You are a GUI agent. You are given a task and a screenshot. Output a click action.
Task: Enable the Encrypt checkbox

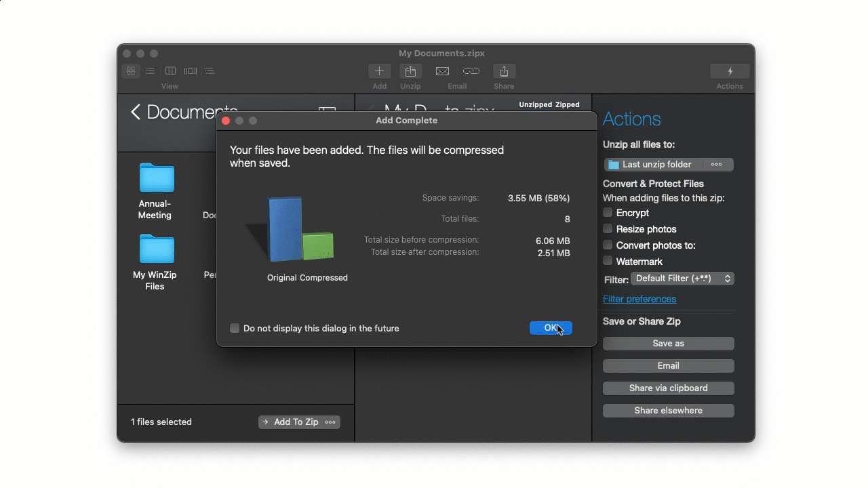coord(608,213)
